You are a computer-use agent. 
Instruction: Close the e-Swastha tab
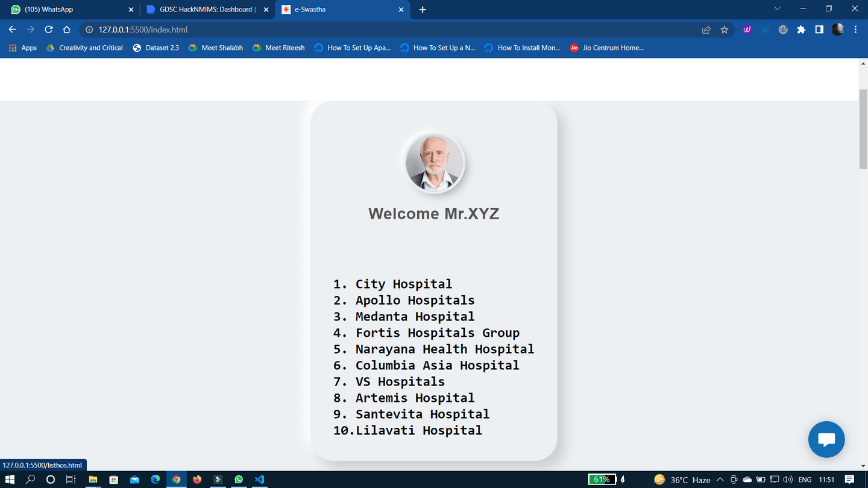coord(401,10)
